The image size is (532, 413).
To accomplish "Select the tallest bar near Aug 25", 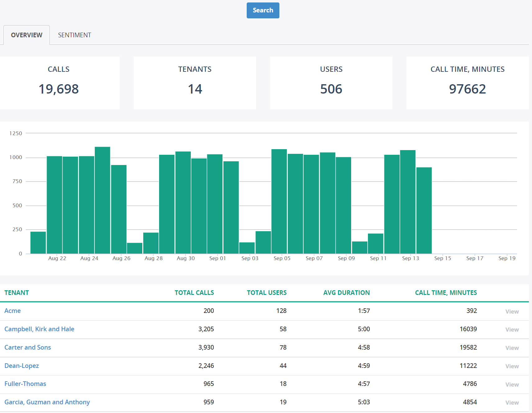I will (x=102, y=199).
